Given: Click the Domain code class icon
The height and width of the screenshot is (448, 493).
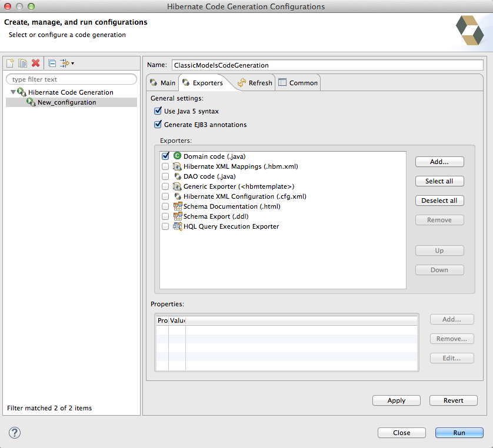Looking at the screenshot, I should pyautogui.click(x=177, y=156).
